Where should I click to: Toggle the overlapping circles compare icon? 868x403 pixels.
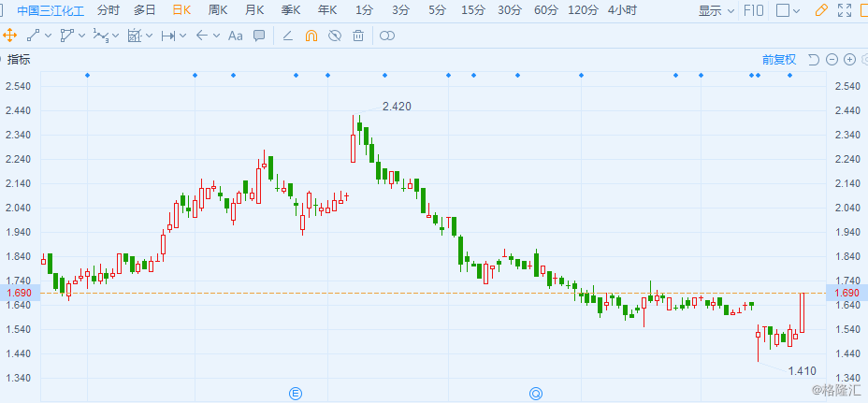click(387, 36)
